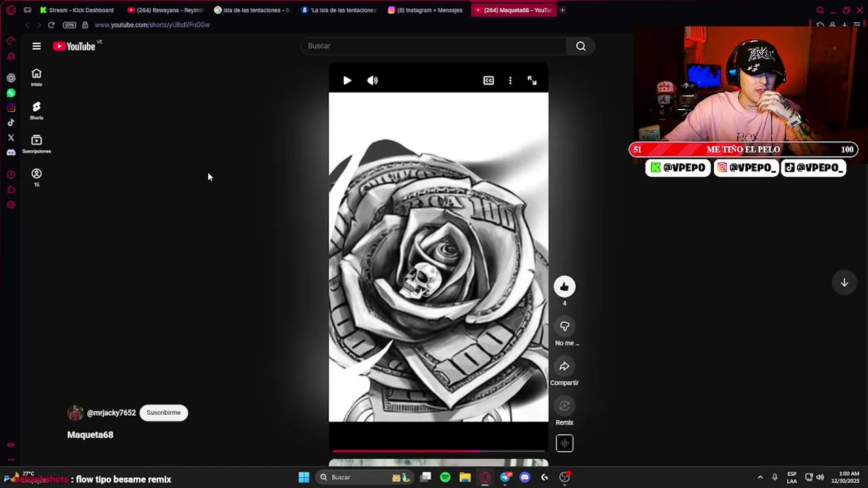The width and height of the screenshot is (868, 488).
Task: Select the Maqueta68 YouTube tab
Action: [513, 10]
